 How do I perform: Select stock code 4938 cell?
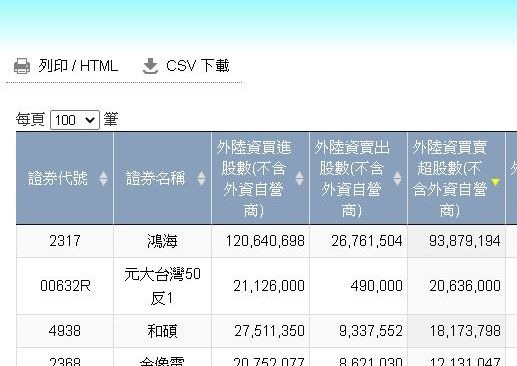pyautogui.click(x=65, y=331)
